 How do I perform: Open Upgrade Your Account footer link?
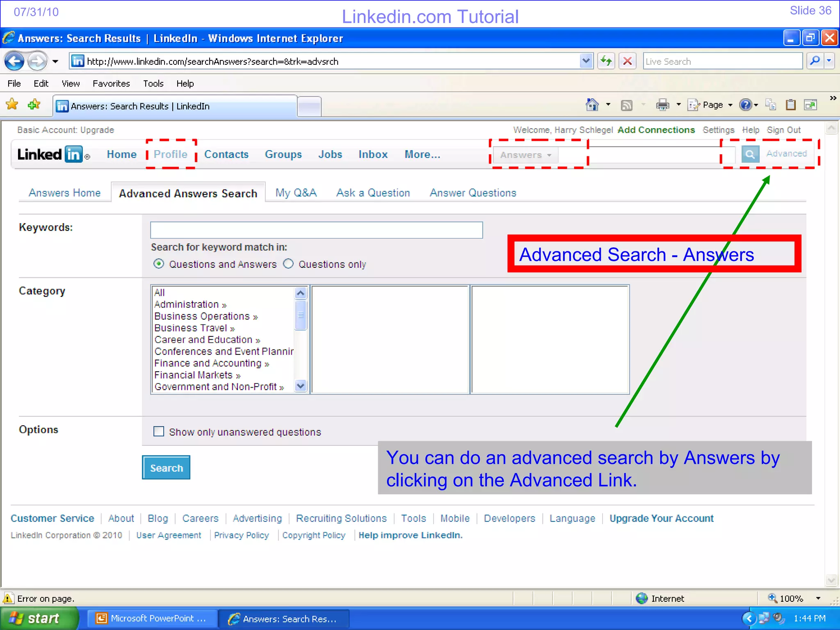662,518
